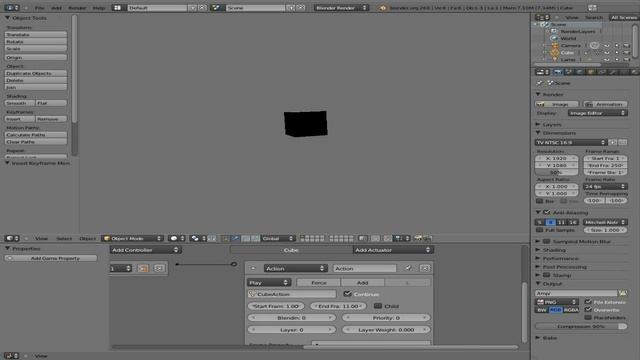Viewport: 640px width, 360px height.
Task: Open the Help menu
Action: [99, 8]
